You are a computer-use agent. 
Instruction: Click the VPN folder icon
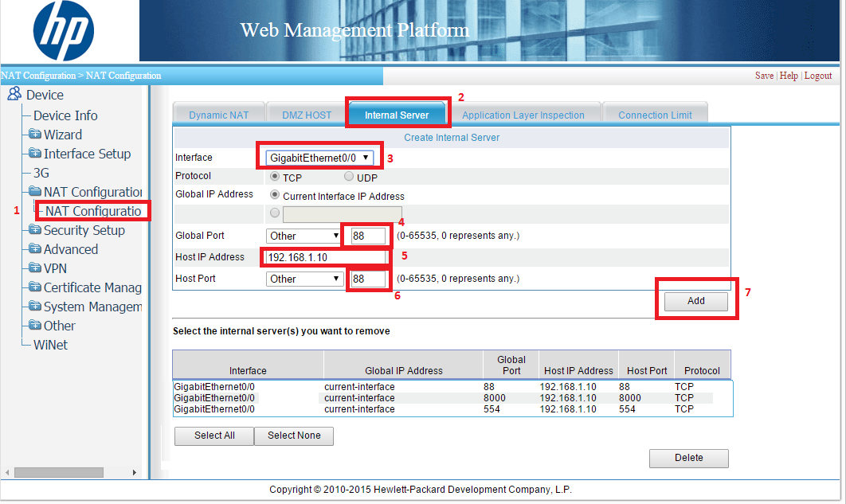point(35,268)
